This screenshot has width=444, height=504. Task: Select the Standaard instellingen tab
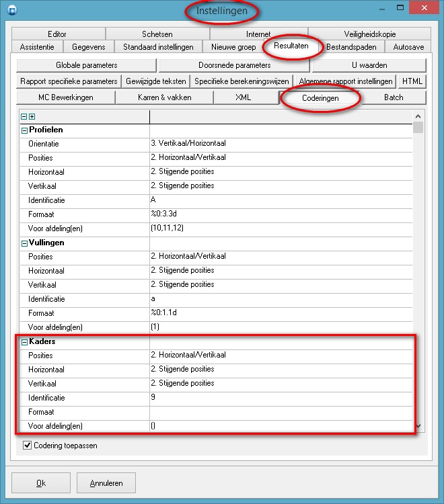(x=158, y=47)
